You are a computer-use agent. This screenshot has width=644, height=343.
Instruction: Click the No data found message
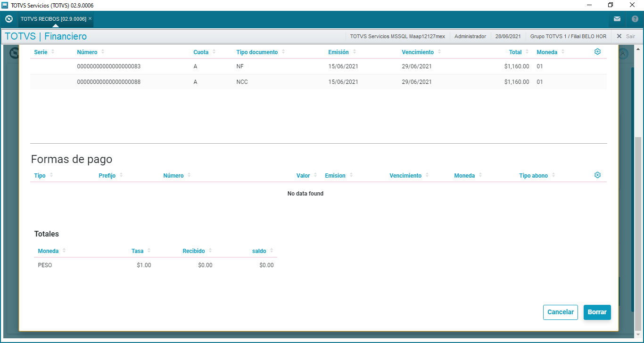click(x=305, y=194)
